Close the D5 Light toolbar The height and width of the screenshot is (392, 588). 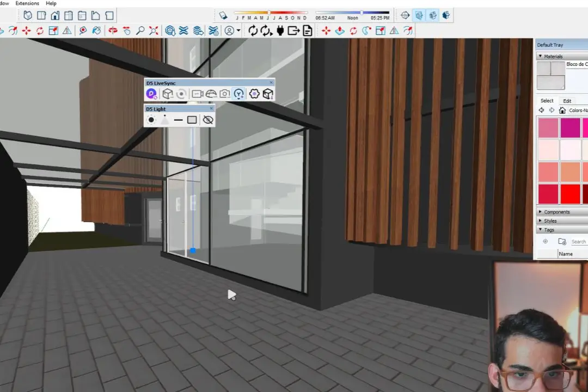[x=211, y=108]
